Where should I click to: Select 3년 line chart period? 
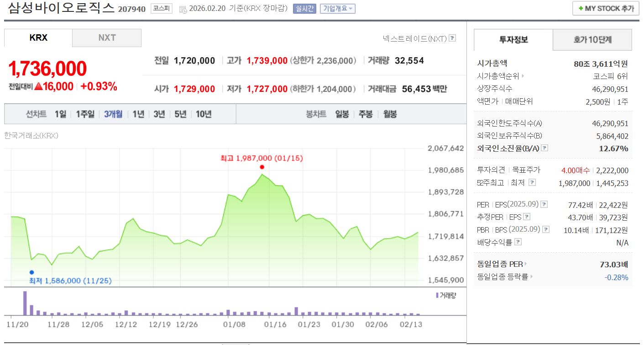[159, 114]
